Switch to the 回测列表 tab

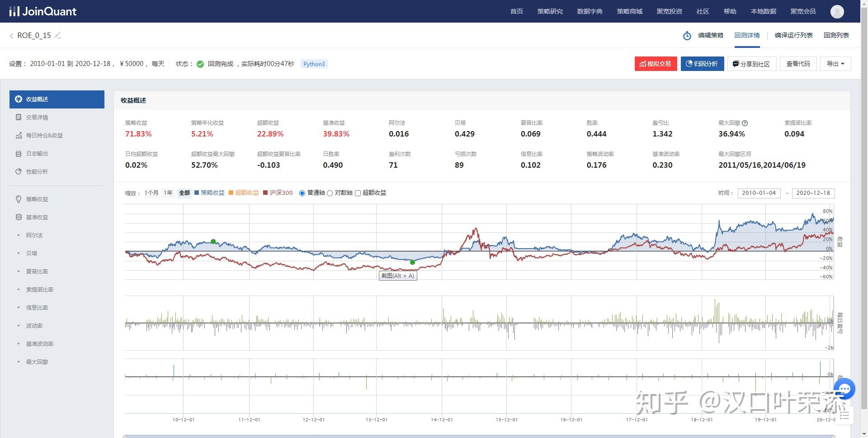pos(836,35)
